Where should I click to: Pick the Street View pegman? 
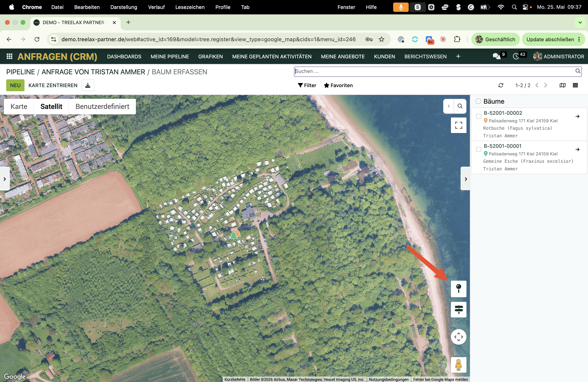click(458, 365)
